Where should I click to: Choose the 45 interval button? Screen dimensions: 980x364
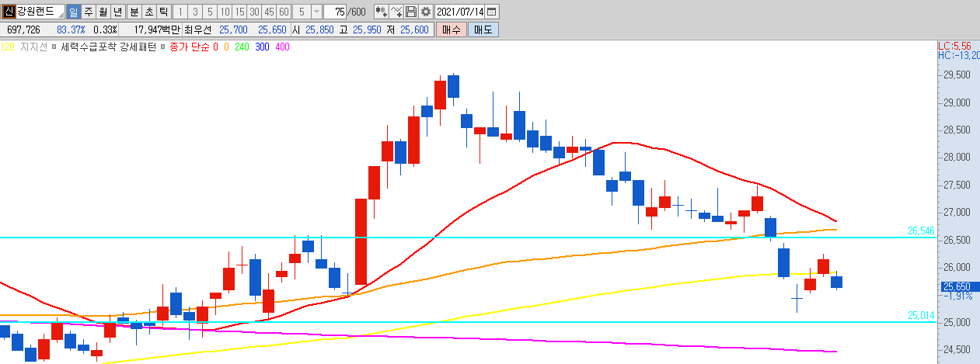269,12
